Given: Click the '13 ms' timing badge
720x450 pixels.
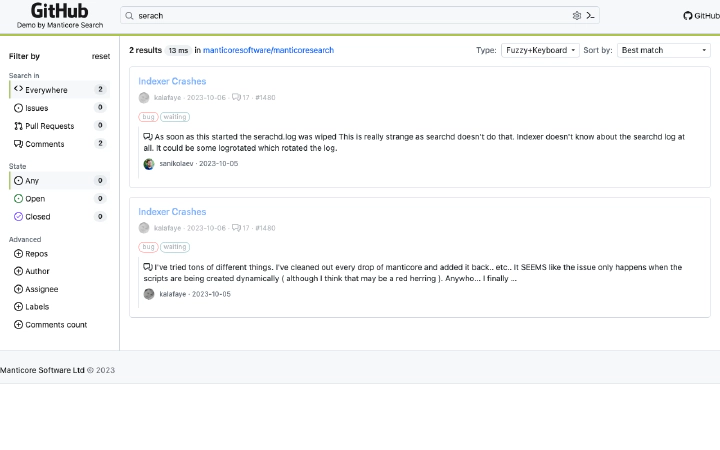Looking at the screenshot, I should (178, 51).
